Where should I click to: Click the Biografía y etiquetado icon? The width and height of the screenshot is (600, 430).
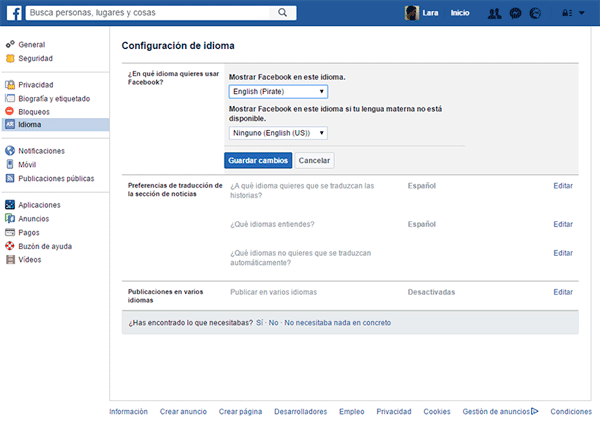coord(10,98)
